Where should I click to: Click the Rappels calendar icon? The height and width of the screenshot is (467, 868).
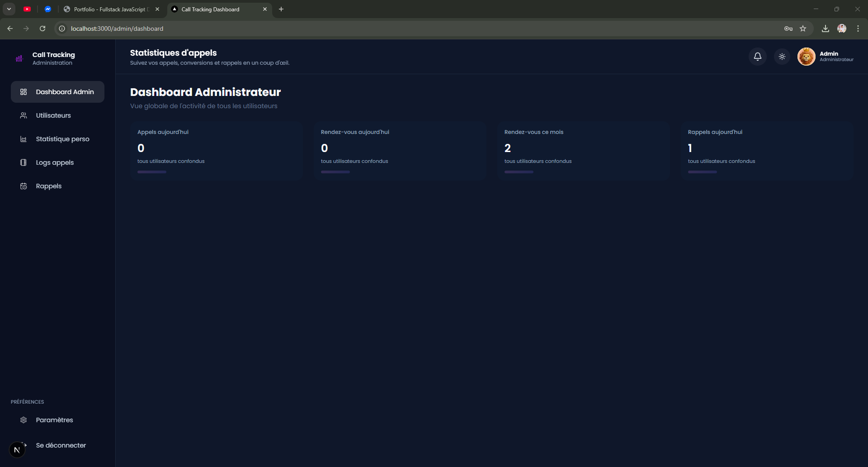coord(24,186)
